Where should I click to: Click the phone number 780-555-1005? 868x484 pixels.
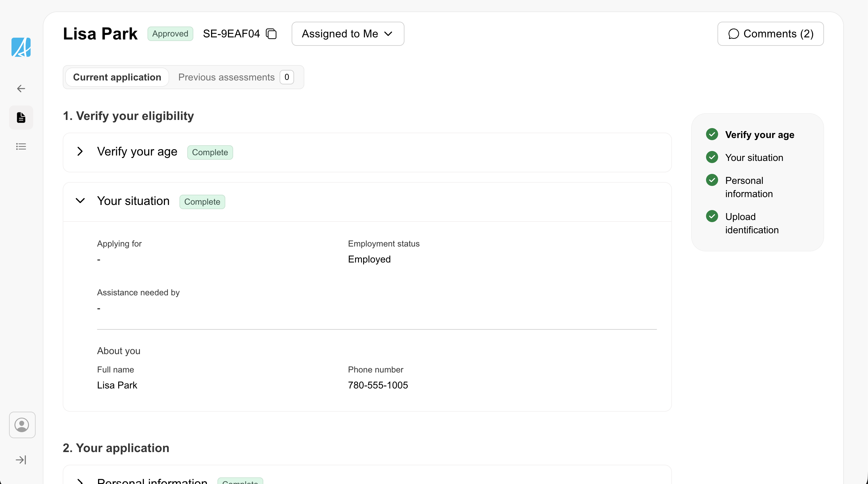tap(378, 385)
